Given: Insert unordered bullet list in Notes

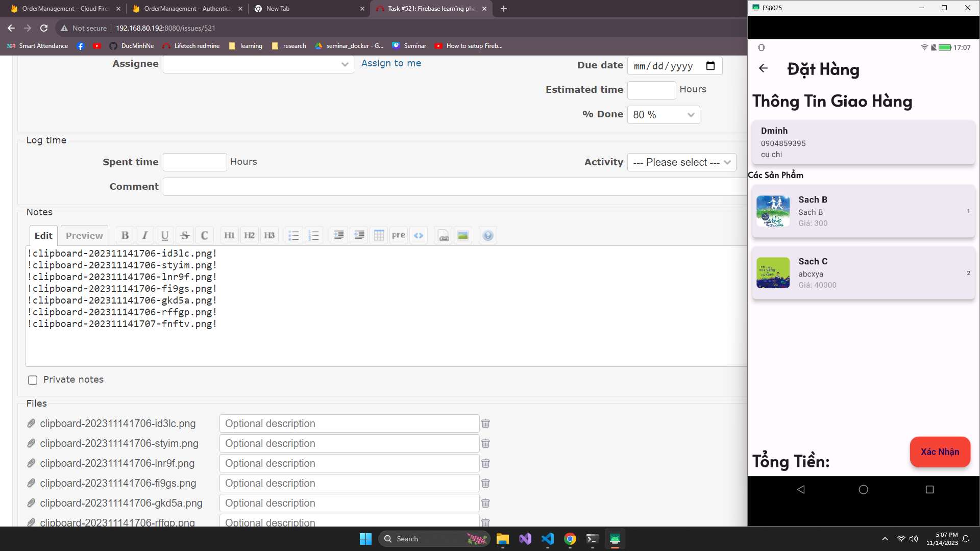Looking at the screenshot, I should click(x=293, y=235).
